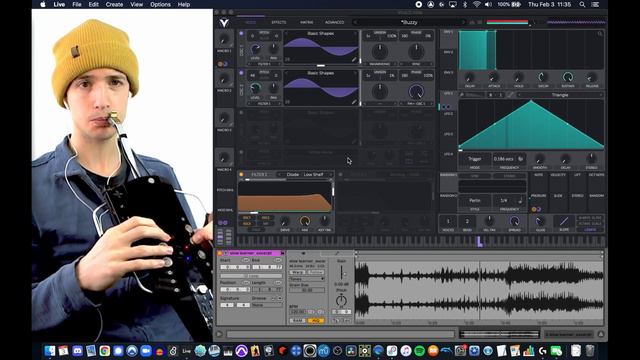
Task: Open Finder from the Dock
Action: click(50, 351)
